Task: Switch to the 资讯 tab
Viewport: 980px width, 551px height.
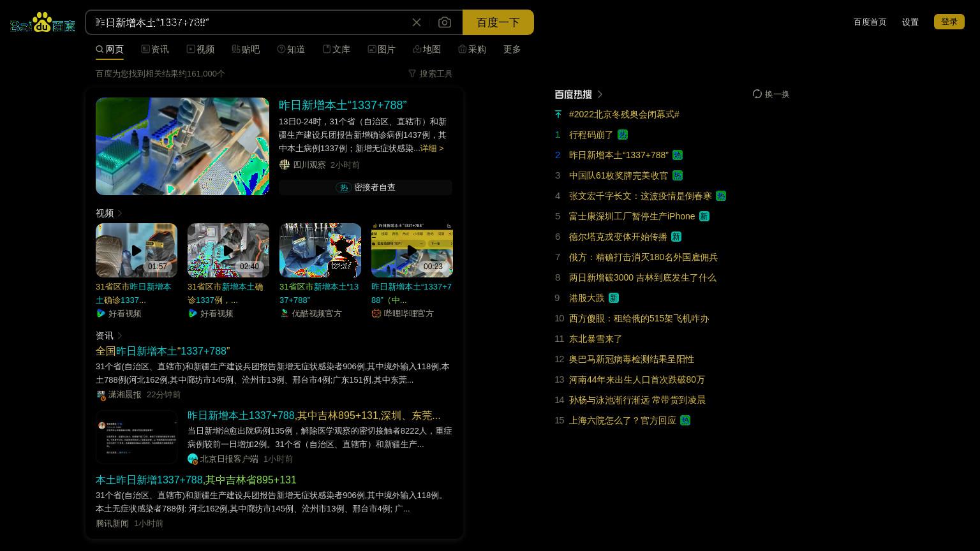Action: [x=155, y=49]
